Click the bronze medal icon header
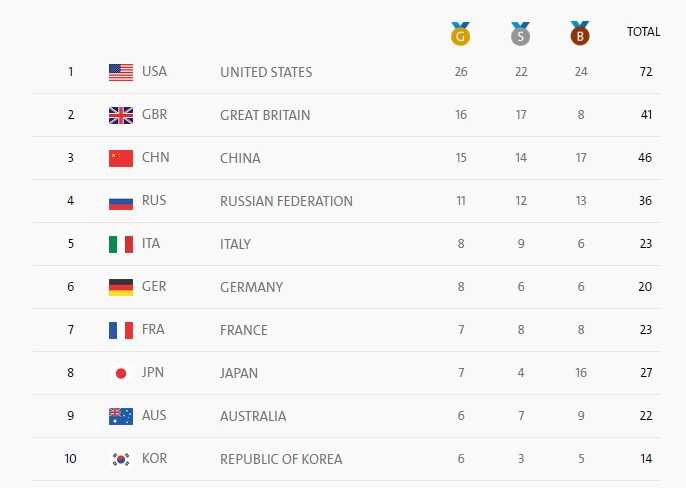 [579, 33]
